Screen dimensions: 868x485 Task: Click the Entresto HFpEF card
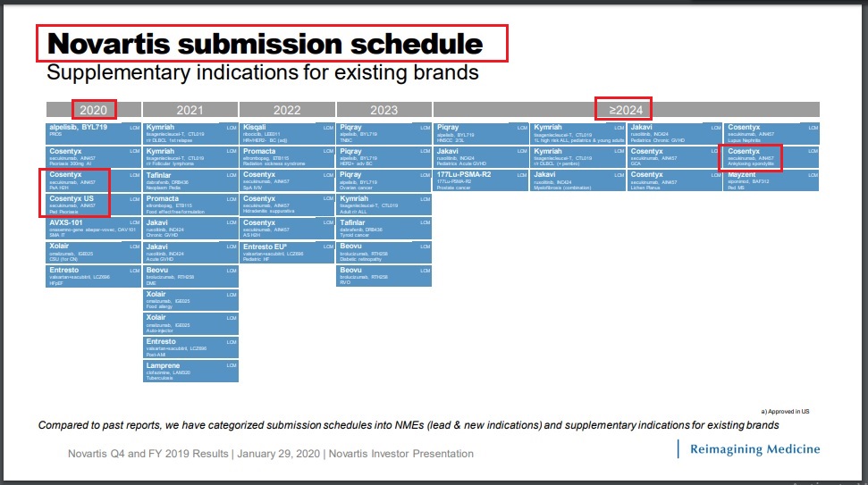tap(94, 276)
